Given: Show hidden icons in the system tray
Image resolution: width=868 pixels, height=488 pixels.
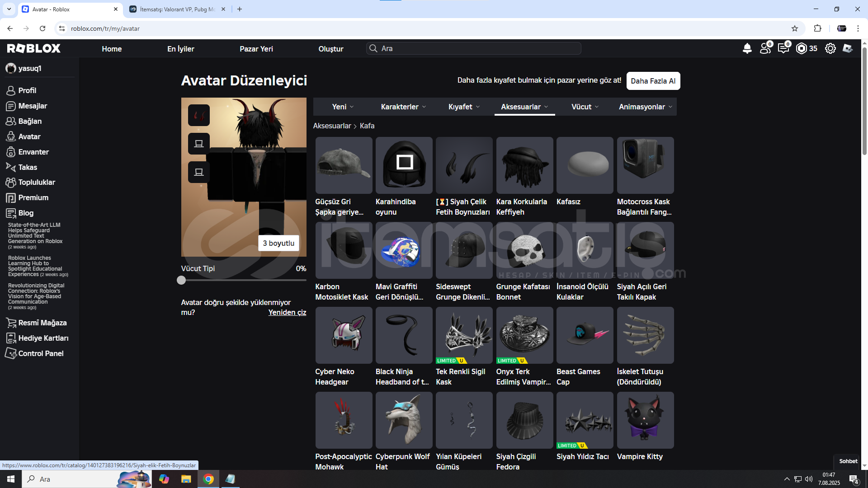Looking at the screenshot, I should click(x=787, y=479).
